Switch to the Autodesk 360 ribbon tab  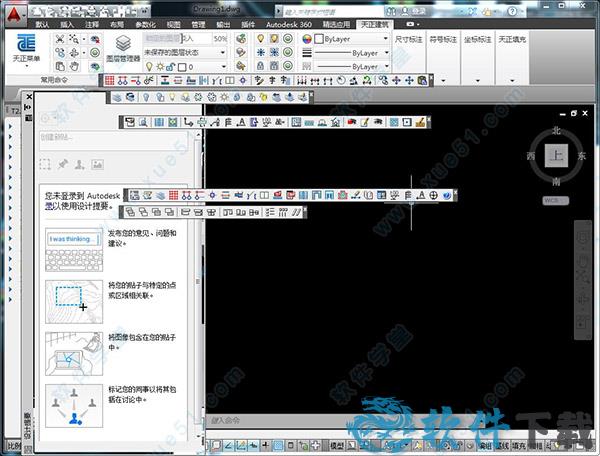(x=289, y=24)
